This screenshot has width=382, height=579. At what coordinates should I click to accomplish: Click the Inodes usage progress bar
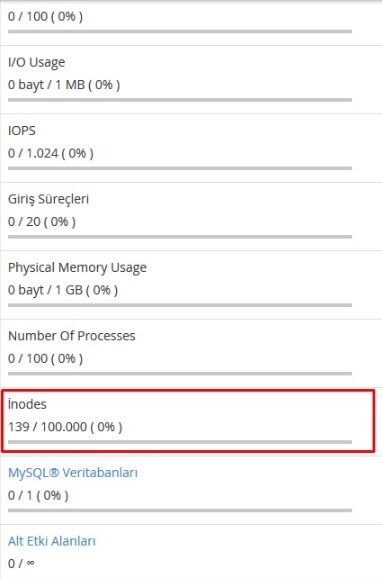click(x=180, y=442)
